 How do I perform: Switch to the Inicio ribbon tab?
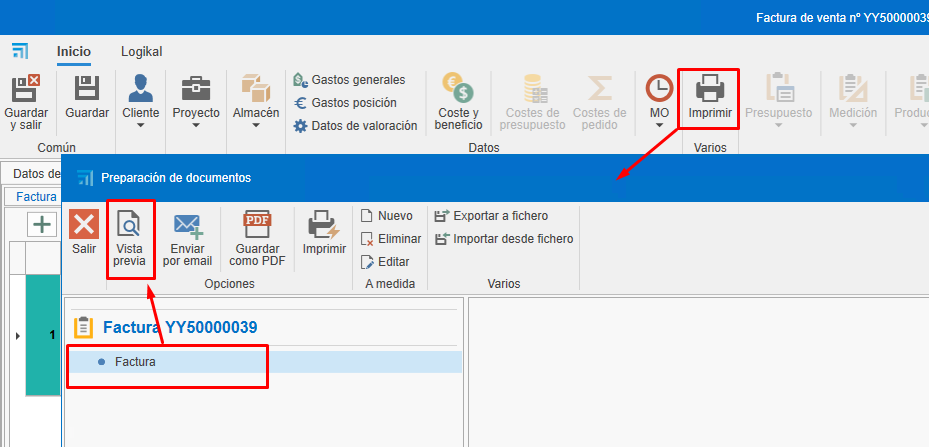pyautogui.click(x=73, y=52)
